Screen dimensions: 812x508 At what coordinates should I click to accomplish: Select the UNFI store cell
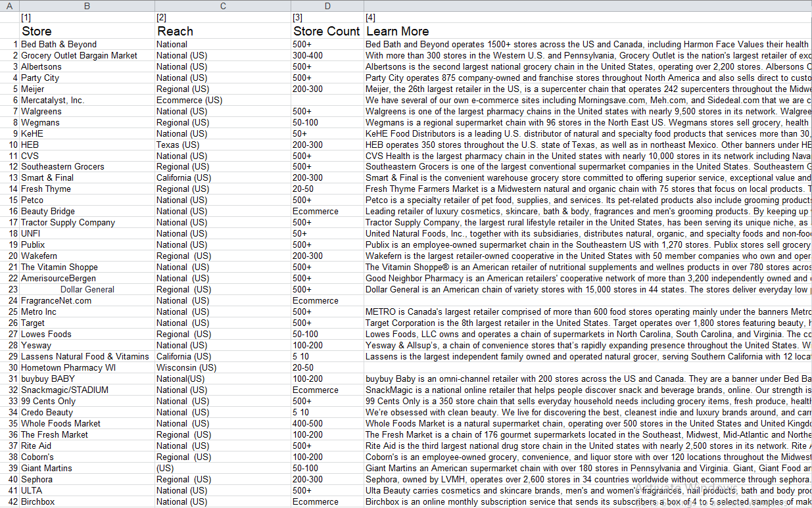(x=87, y=234)
